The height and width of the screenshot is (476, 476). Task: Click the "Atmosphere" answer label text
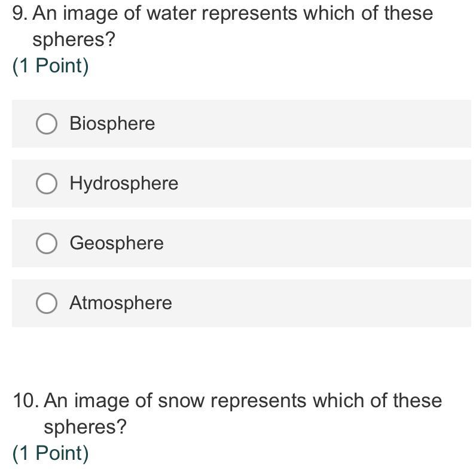coord(121,303)
